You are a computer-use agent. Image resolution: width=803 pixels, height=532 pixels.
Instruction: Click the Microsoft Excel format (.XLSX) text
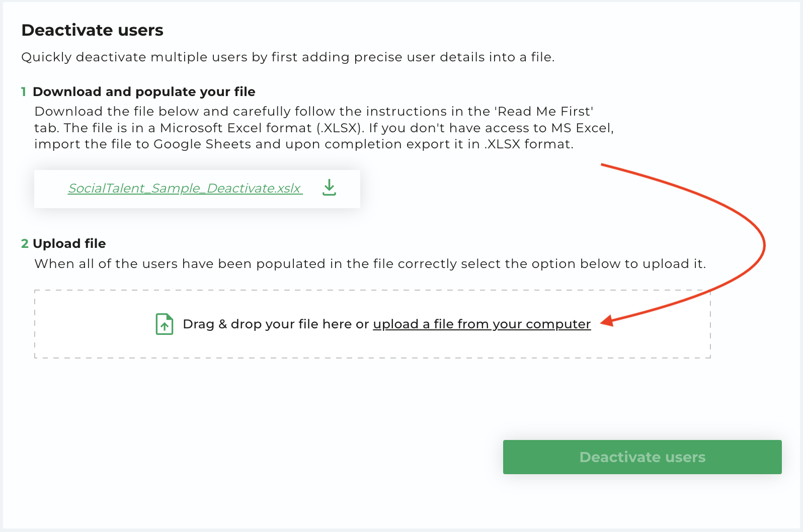262,128
